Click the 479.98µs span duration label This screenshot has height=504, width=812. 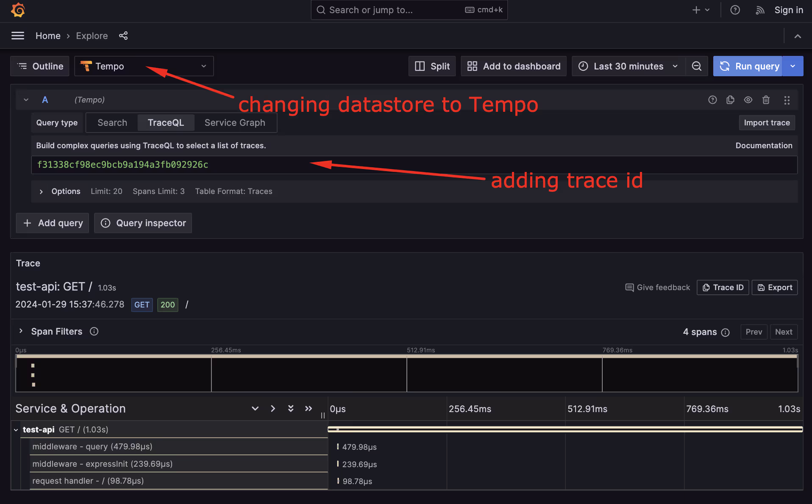click(x=359, y=447)
